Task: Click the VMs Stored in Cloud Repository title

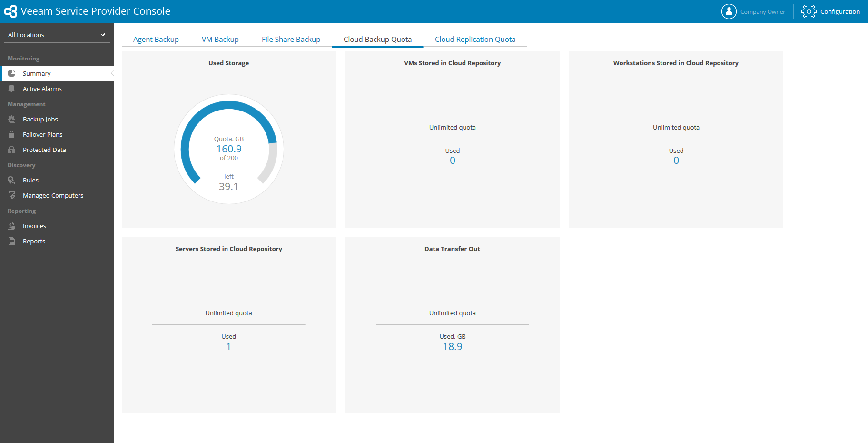Action: pyautogui.click(x=453, y=63)
